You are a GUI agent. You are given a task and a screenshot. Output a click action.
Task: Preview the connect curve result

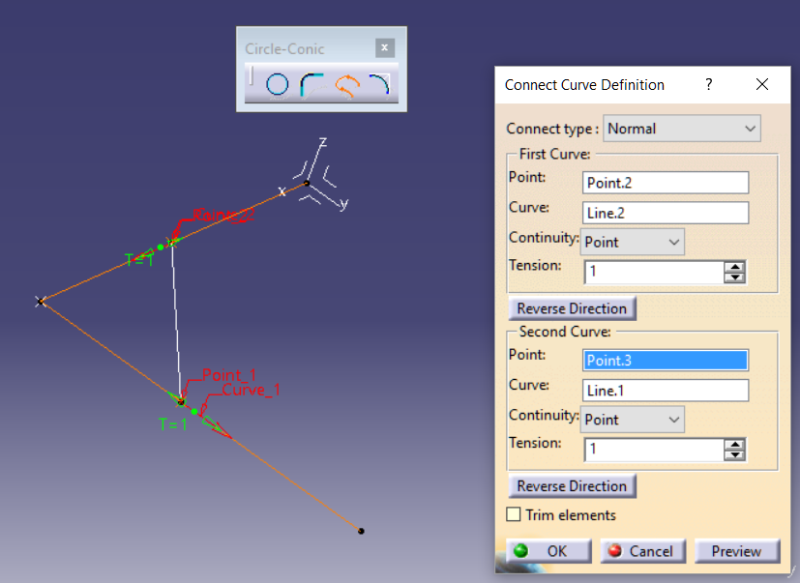coord(737,551)
